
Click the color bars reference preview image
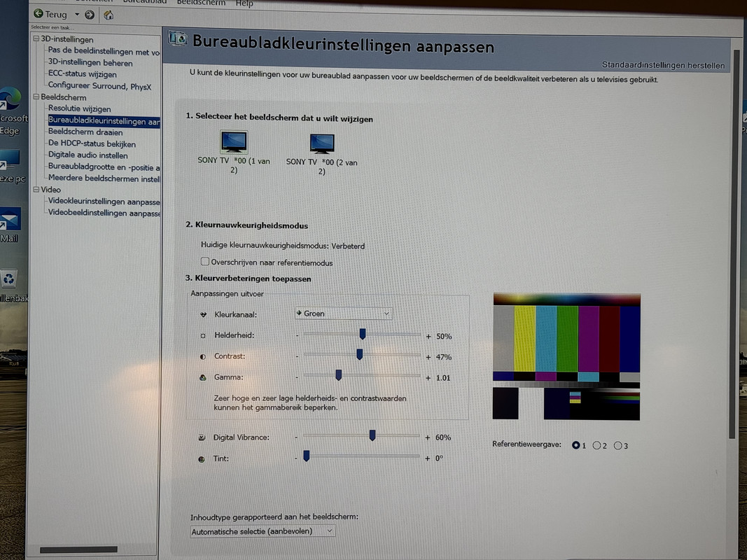coord(566,357)
